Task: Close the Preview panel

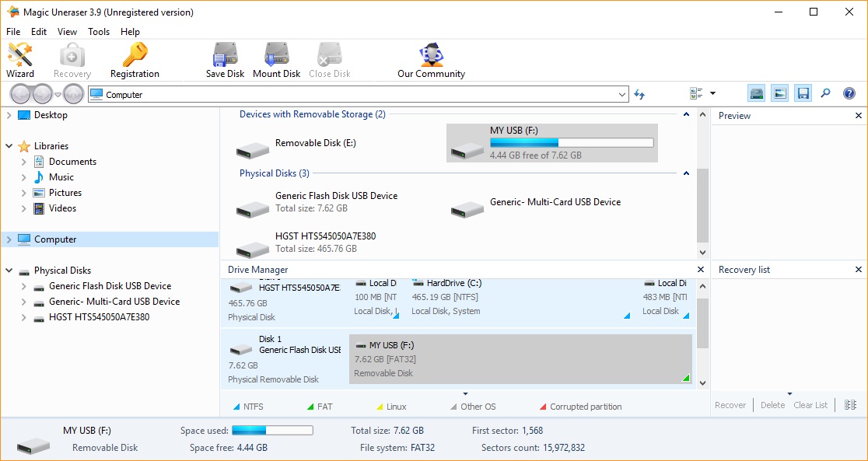Action: (x=859, y=116)
